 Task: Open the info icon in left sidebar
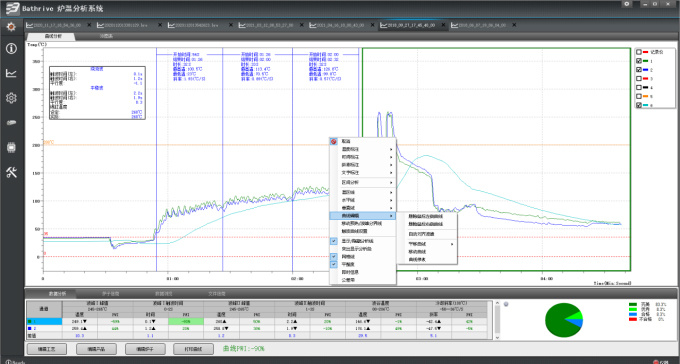click(11, 48)
